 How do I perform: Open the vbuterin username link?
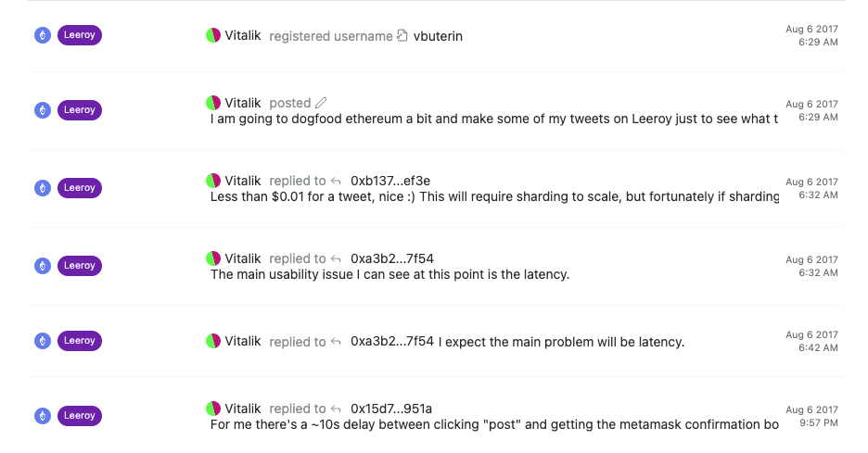pos(438,36)
